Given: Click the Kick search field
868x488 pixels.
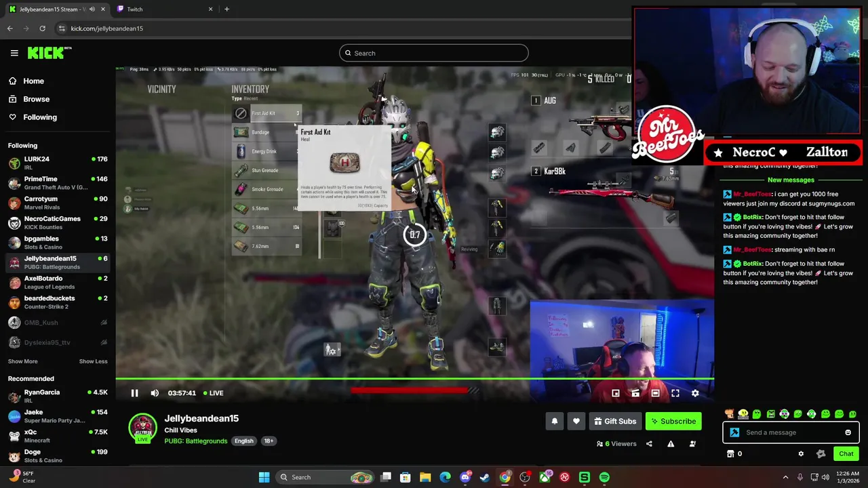Looking at the screenshot, I should click(434, 53).
